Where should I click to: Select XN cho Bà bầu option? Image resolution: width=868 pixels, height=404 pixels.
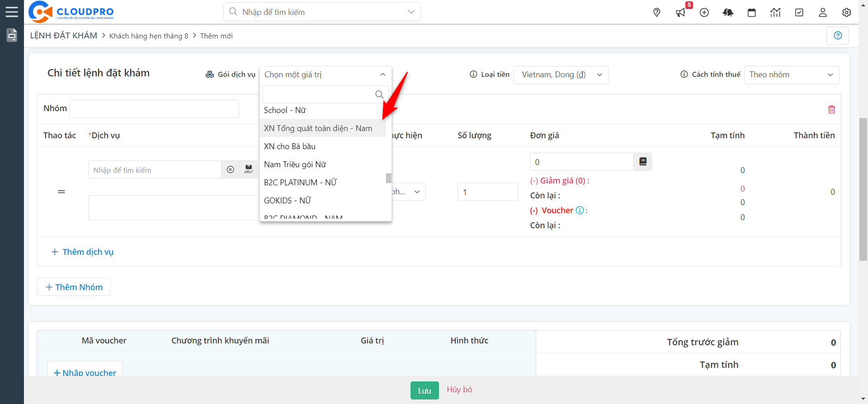click(x=323, y=146)
